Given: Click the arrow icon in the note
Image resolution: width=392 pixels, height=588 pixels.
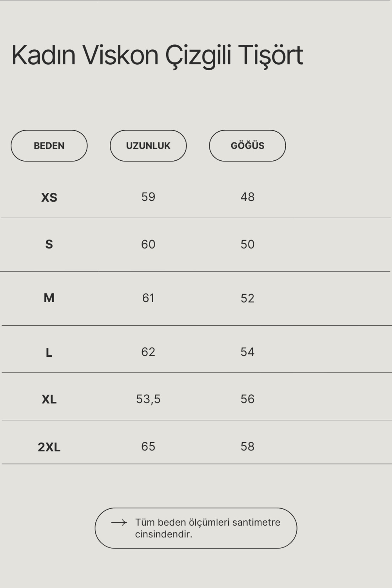Looking at the screenshot, I should [x=119, y=523].
